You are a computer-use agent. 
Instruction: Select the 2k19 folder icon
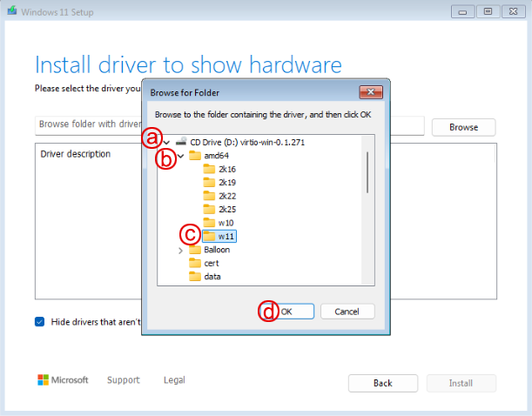(209, 183)
